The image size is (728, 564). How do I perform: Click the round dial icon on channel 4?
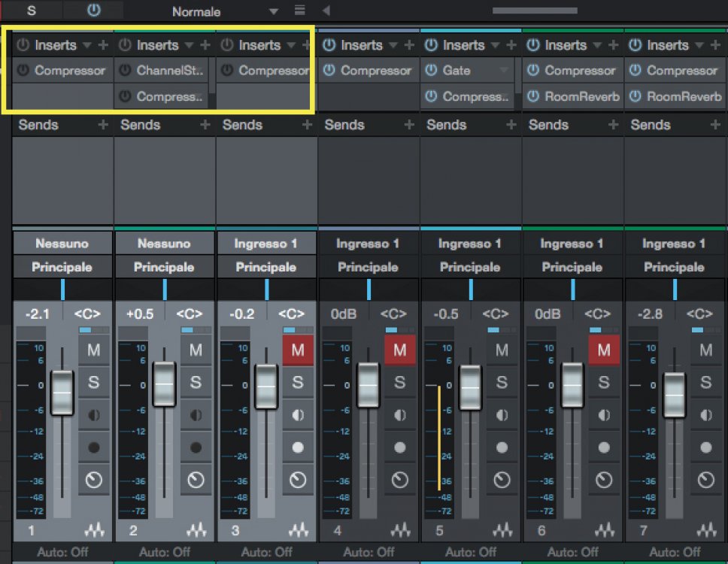400,479
